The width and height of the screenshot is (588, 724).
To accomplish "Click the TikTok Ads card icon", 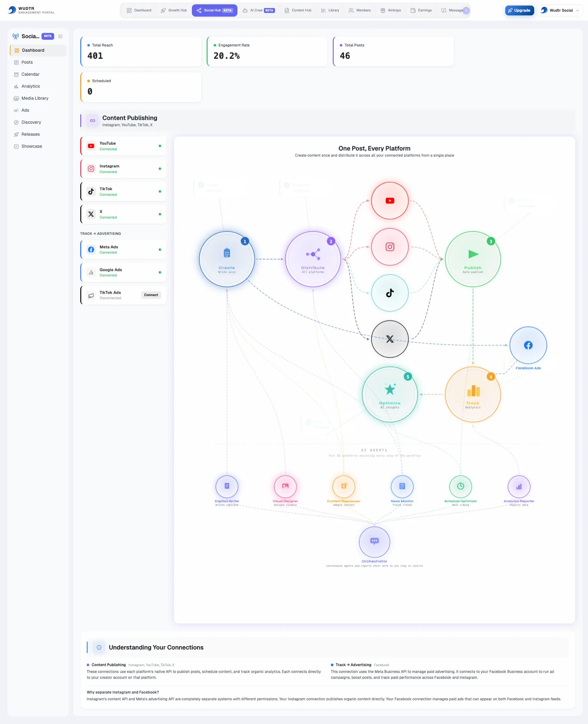I will pos(91,295).
